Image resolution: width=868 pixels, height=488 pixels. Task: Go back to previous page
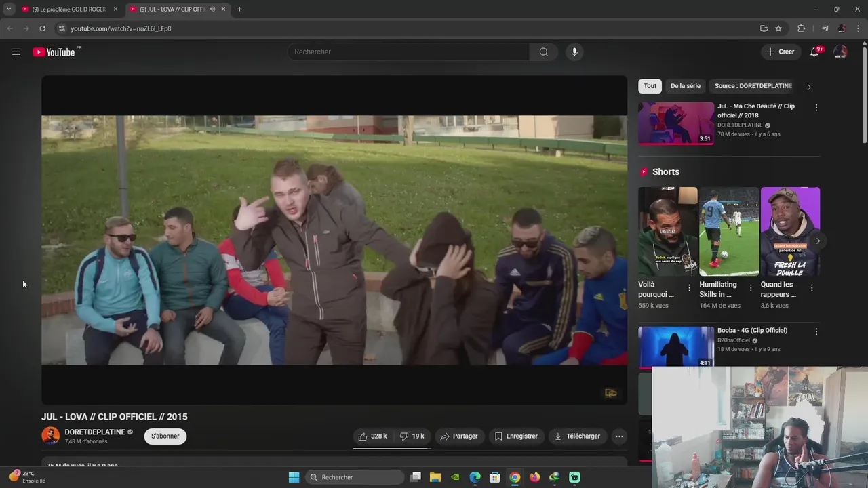click(9, 28)
